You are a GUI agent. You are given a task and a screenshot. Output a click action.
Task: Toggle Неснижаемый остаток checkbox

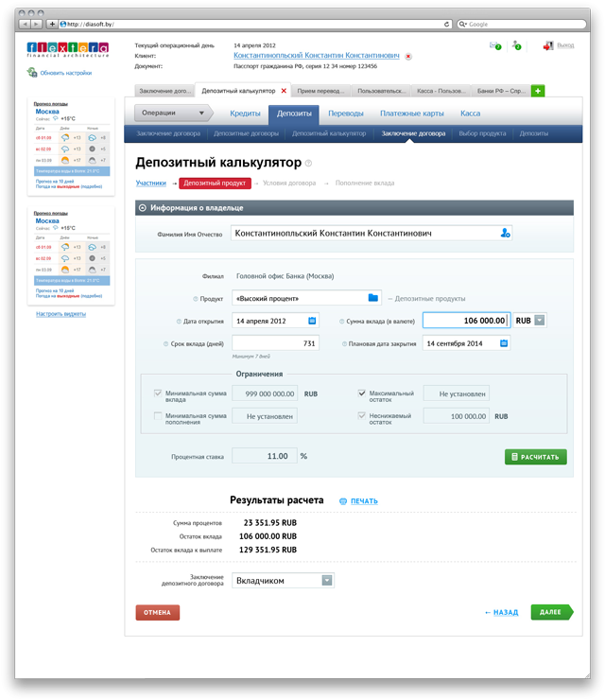[362, 415]
